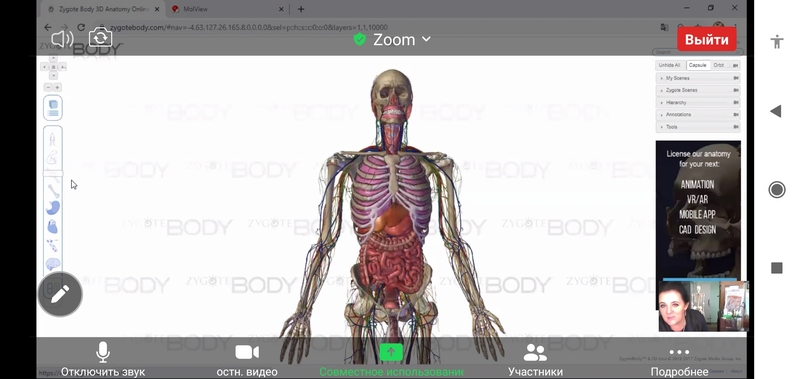Click the Unhide All button

pyautogui.click(x=669, y=65)
